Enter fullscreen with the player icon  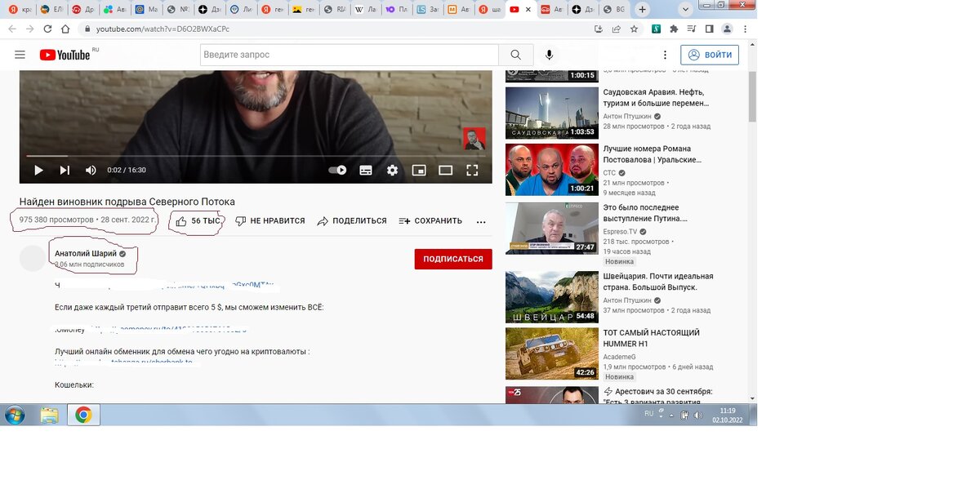[x=472, y=170]
